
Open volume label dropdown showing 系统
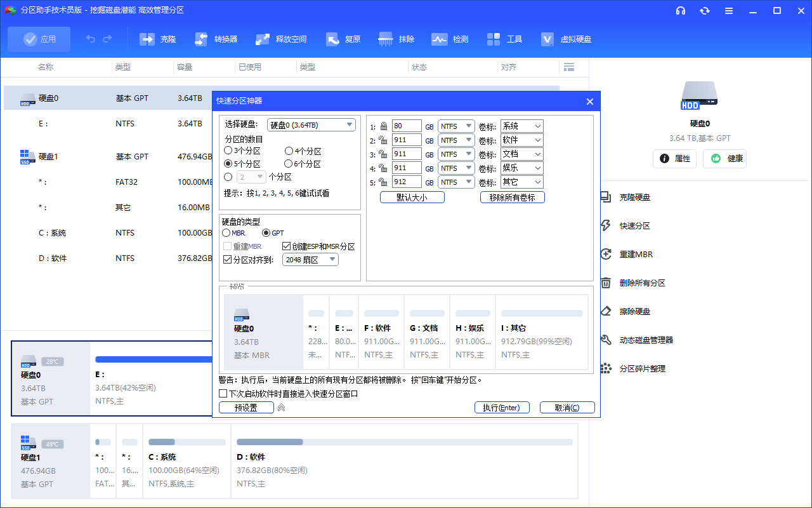(521, 126)
